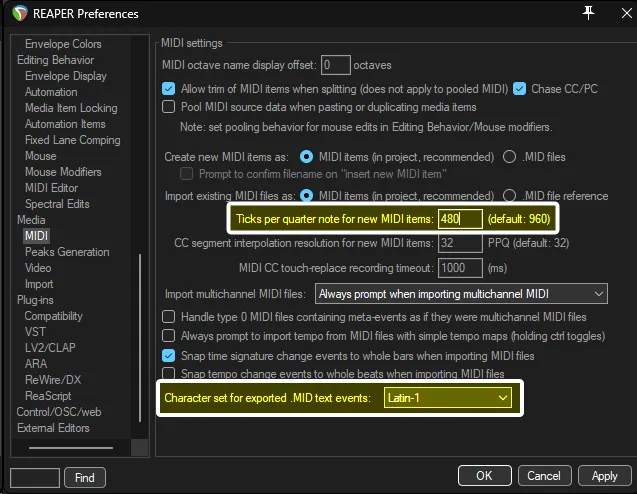Open Mouse Modifiers preferences page
Screen dimensions: 637x494
pyautogui.click(x=63, y=172)
